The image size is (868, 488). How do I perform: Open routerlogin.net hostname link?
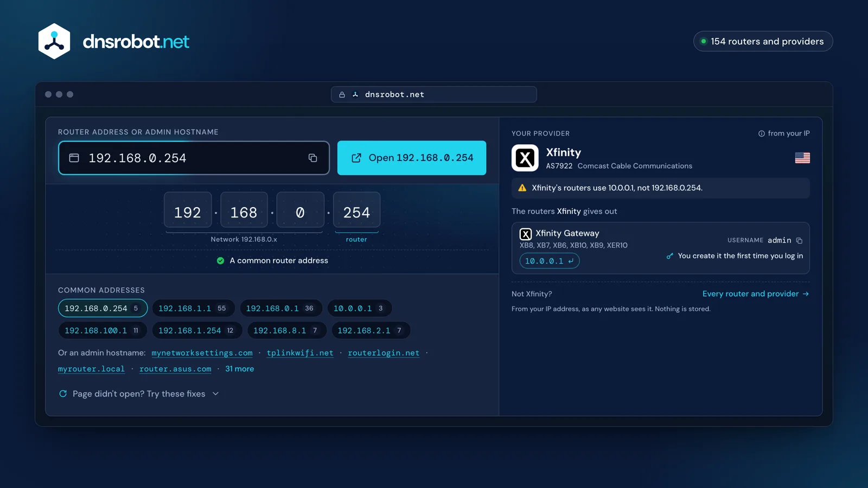click(384, 353)
